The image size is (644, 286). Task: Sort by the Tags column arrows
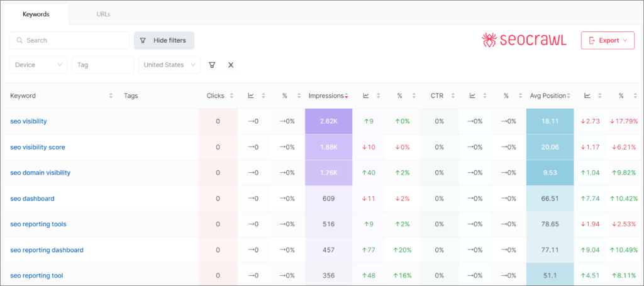(x=191, y=96)
